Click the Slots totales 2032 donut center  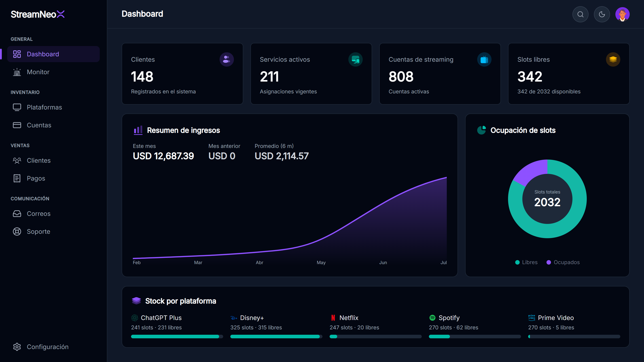click(547, 199)
